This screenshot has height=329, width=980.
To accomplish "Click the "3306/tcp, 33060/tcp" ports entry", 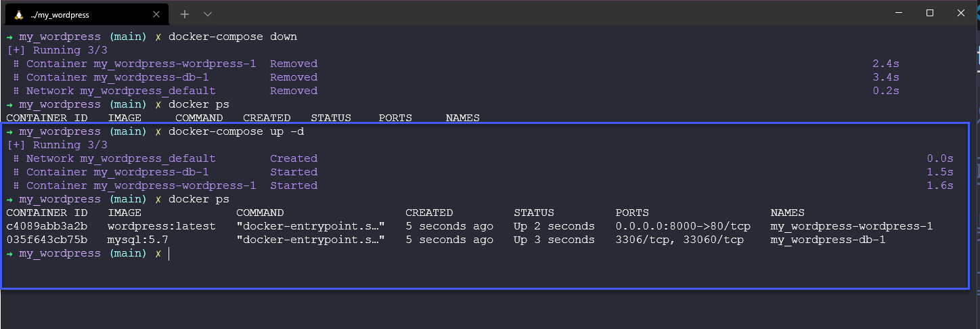I will [680, 240].
